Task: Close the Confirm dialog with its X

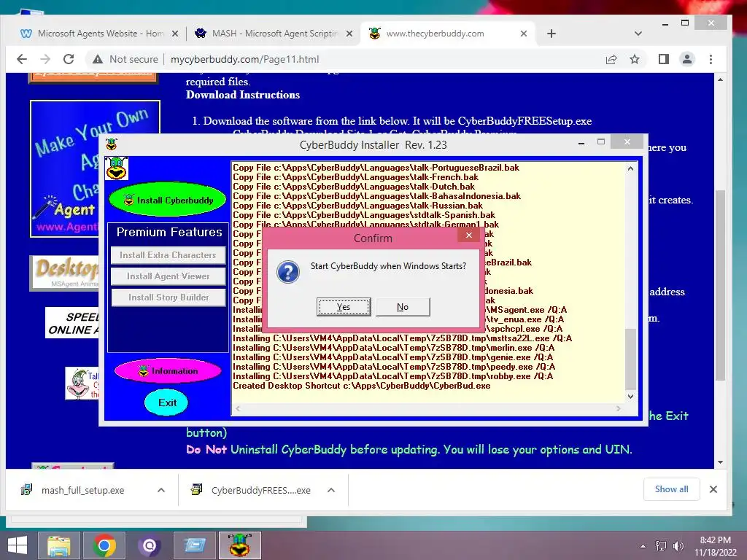Action: [469, 236]
